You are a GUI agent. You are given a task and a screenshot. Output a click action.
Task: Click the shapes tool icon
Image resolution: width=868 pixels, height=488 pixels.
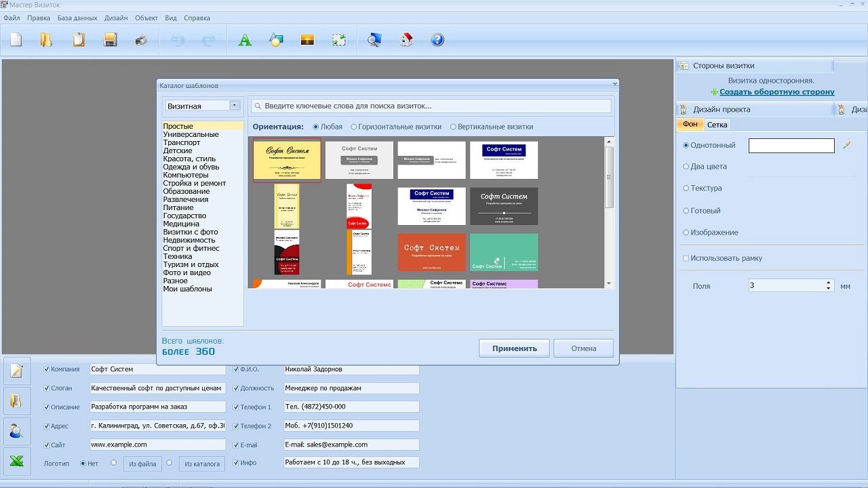pos(275,40)
